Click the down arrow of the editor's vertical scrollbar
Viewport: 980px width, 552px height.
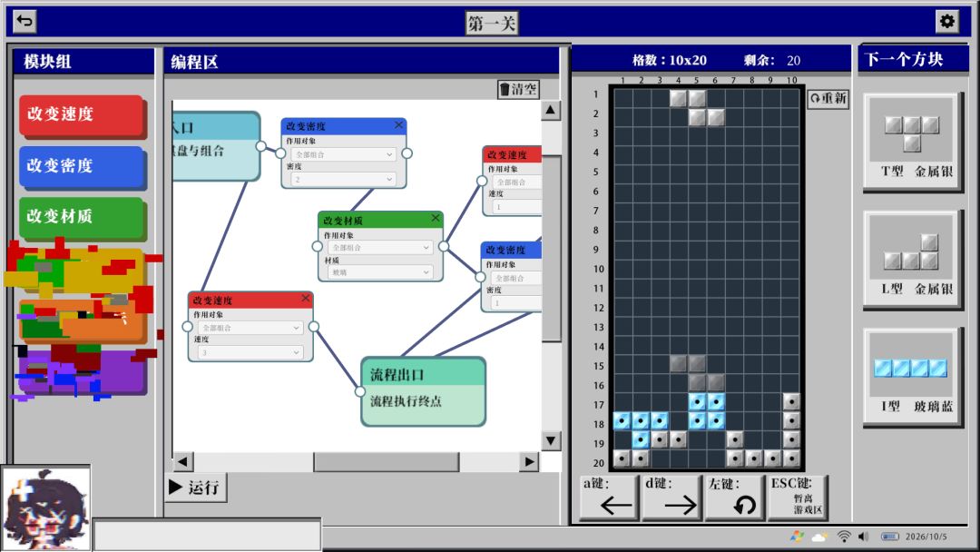[550, 440]
